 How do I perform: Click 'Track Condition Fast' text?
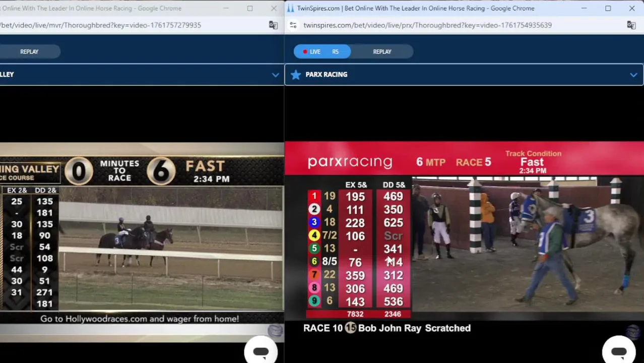click(x=533, y=158)
